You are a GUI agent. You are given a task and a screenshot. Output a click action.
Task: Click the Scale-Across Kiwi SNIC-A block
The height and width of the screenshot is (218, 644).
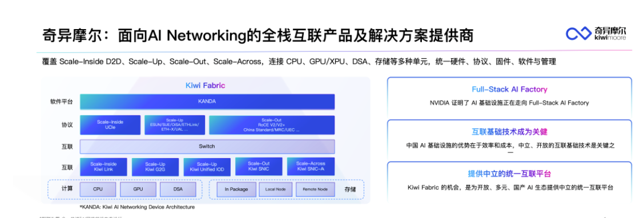point(311,166)
